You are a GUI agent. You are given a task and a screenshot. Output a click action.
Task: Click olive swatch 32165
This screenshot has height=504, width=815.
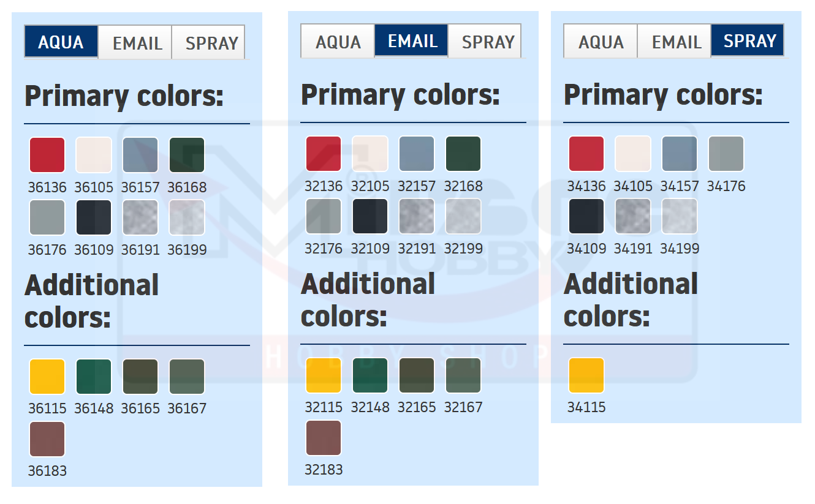coord(417,375)
